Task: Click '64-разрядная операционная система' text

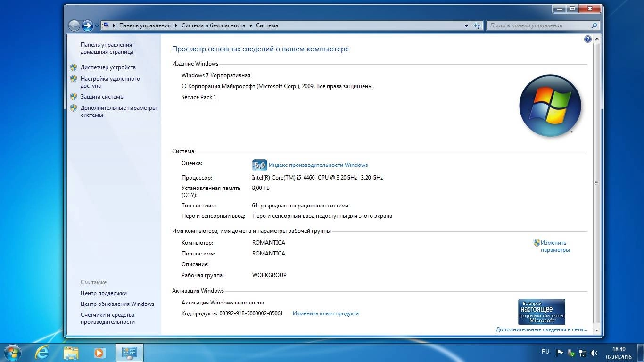Action: tap(300, 206)
